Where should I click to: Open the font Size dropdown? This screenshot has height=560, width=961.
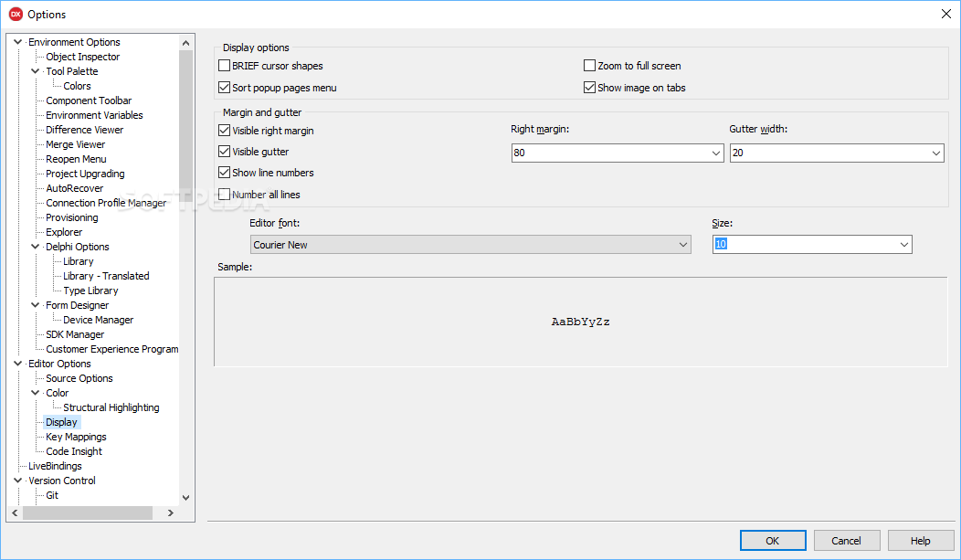tap(904, 245)
